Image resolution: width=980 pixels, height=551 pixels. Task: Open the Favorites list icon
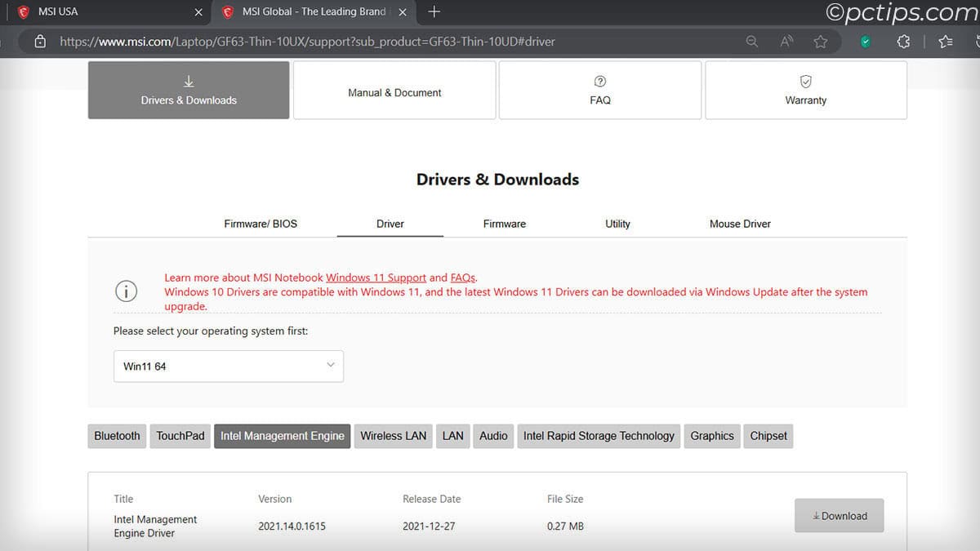946,42
